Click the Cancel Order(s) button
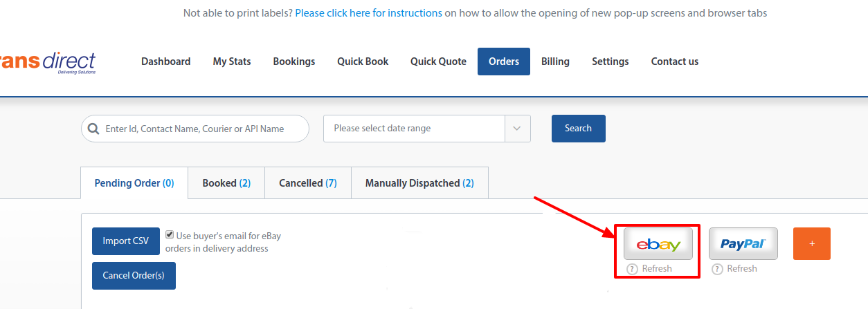 coord(134,276)
